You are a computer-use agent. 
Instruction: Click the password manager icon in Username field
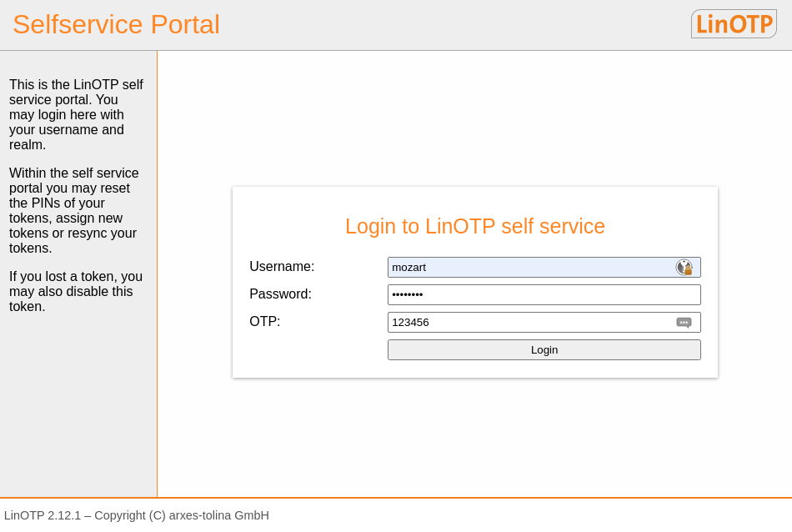coord(684,268)
